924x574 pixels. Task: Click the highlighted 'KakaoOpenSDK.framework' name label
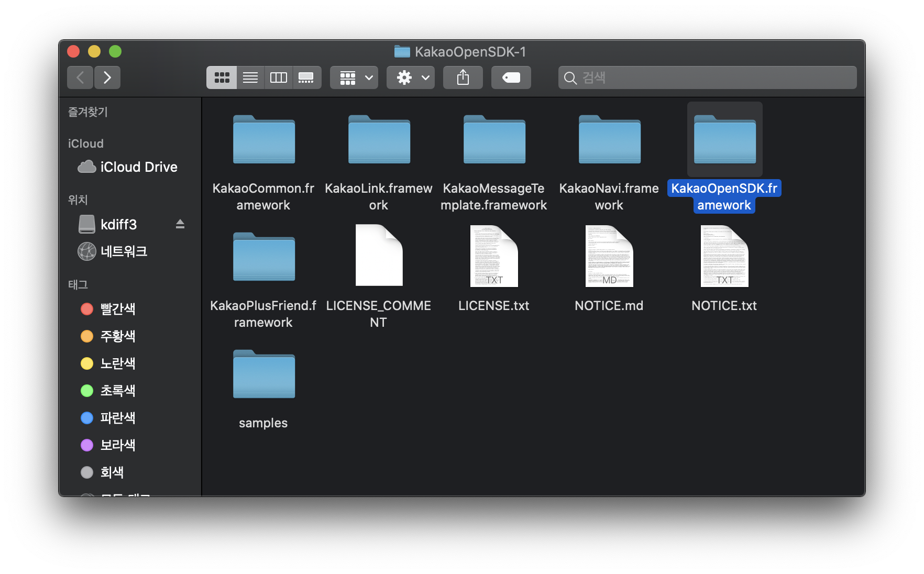click(x=724, y=197)
